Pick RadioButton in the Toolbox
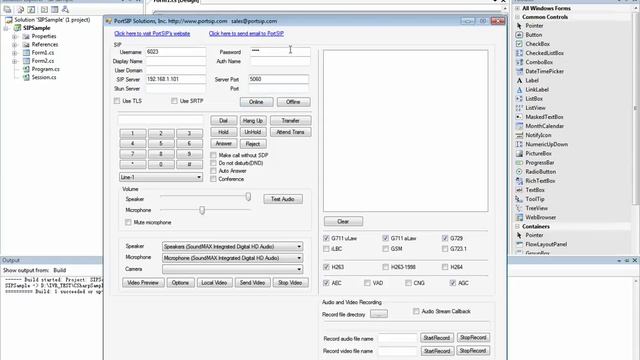Viewport: 640px width, 360px height. (x=540, y=172)
